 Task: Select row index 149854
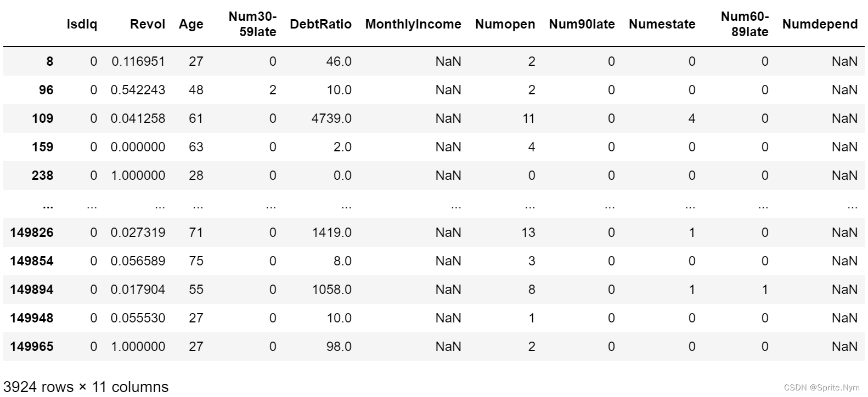coord(32,261)
